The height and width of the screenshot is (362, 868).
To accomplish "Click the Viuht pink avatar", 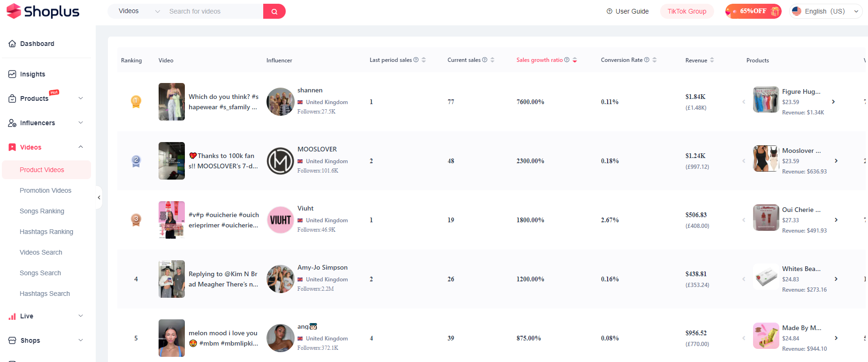I will tap(281, 220).
